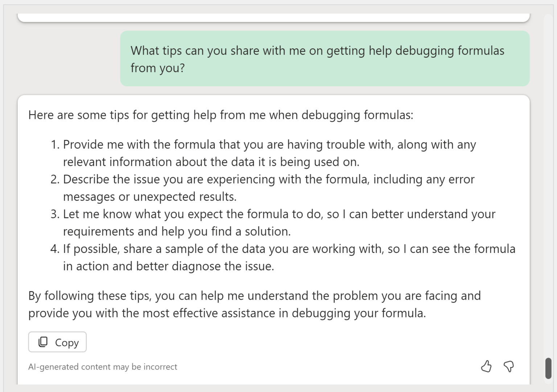Click the words "from you?" in the question
Image resolution: width=557 pixels, height=392 pixels.
coord(157,68)
